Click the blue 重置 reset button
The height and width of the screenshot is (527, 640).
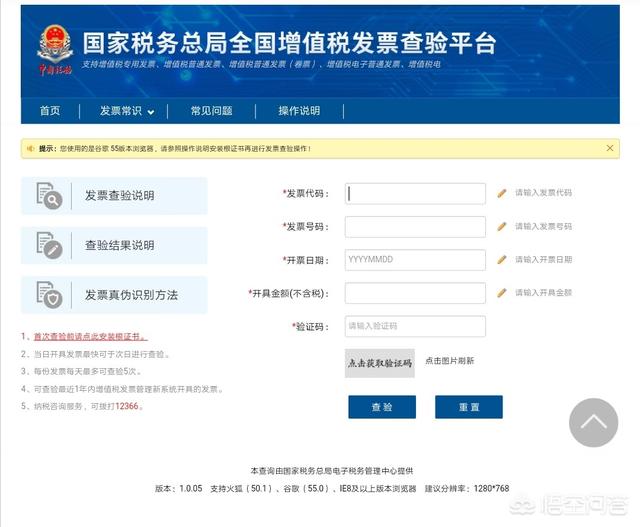coord(469,407)
